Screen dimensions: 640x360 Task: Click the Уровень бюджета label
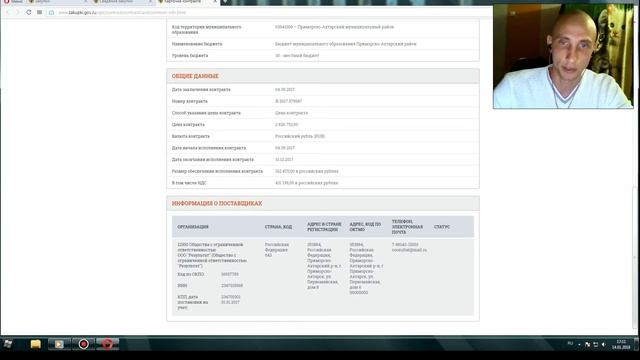(x=190, y=56)
